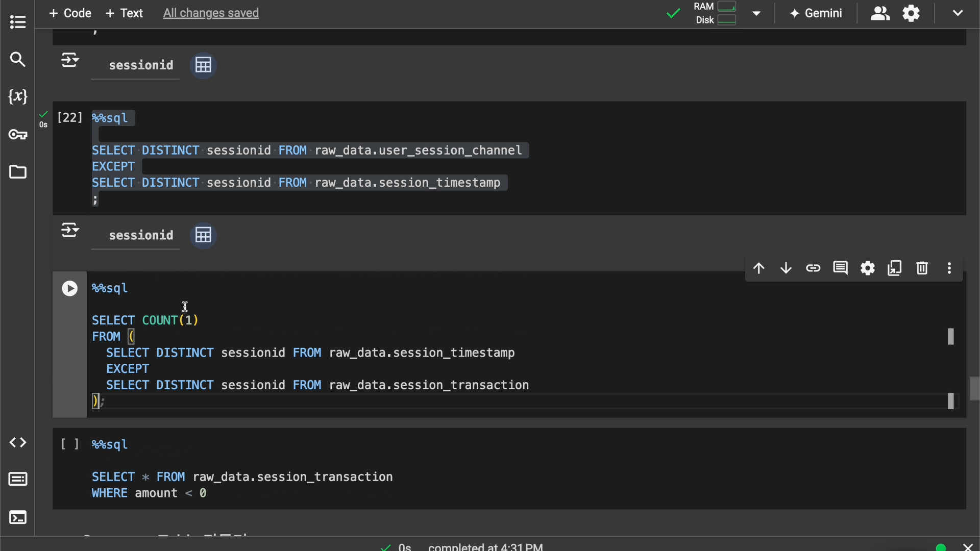Click the move cell down arrow icon

click(x=786, y=269)
